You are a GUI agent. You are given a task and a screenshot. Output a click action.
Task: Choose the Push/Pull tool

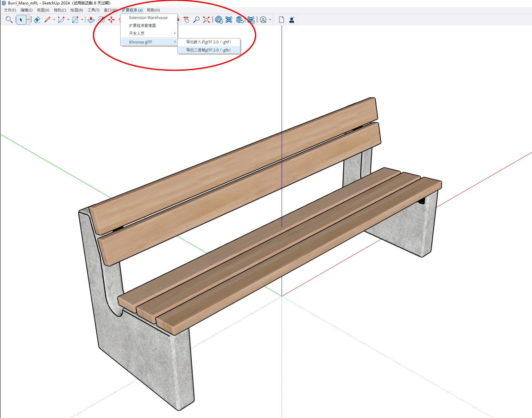tap(91, 20)
